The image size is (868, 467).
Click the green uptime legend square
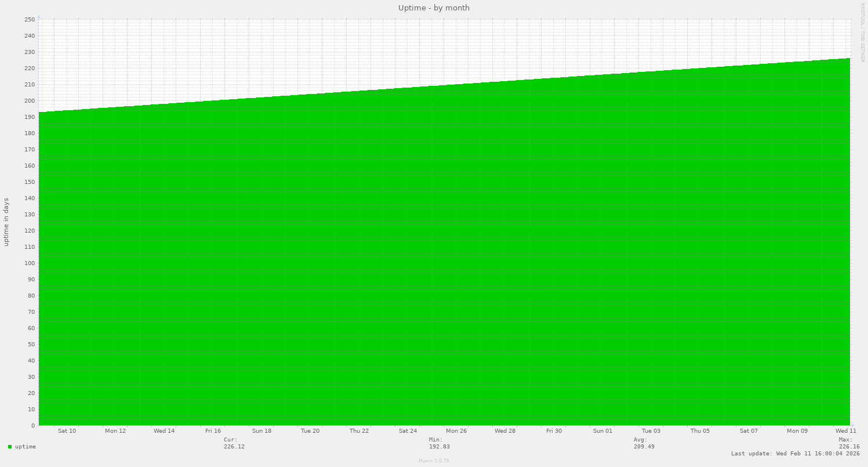(x=9, y=447)
